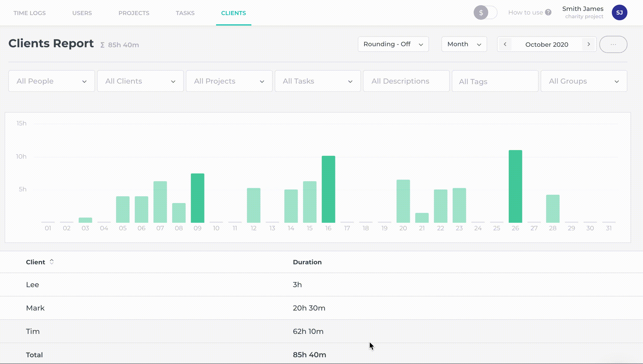Open the Users tab
Screen dimensions: 643x364
point(82,13)
